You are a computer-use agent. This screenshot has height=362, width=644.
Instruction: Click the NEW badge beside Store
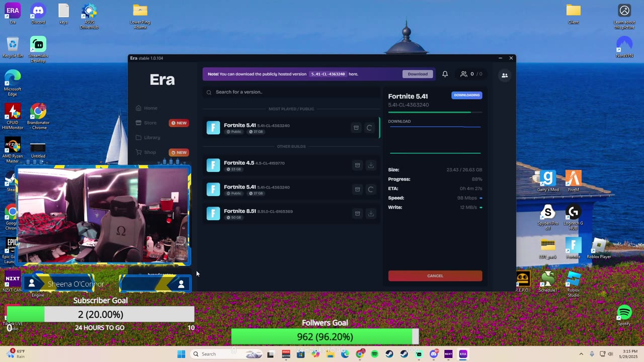[x=179, y=123]
